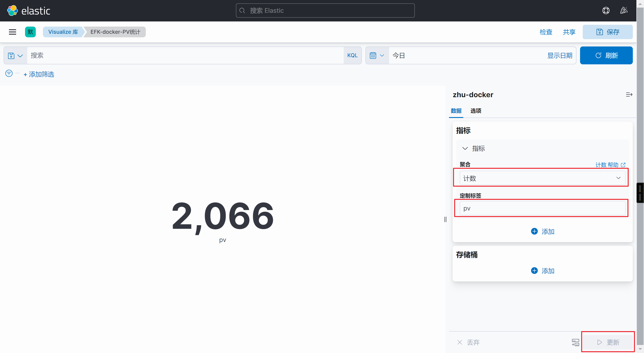
Task: Add a bucket under 存储桶
Action: point(542,271)
